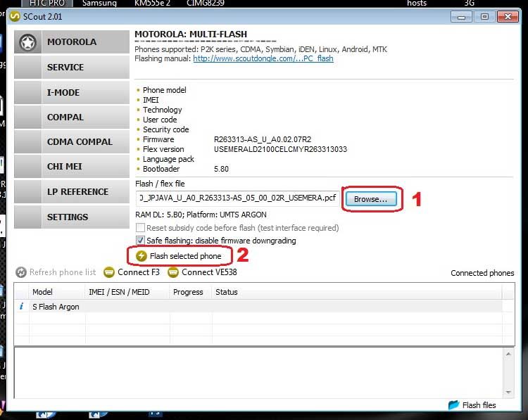Switch to the I-MODE section
The image size is (528, 420).
pyautogui.click(x=72, y=93)
